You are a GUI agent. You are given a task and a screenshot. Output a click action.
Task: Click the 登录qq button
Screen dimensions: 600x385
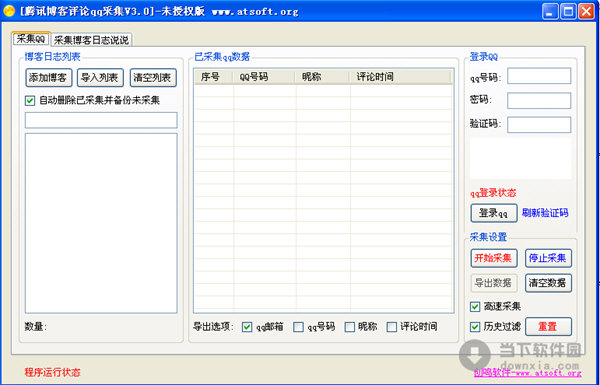(494, 213)
